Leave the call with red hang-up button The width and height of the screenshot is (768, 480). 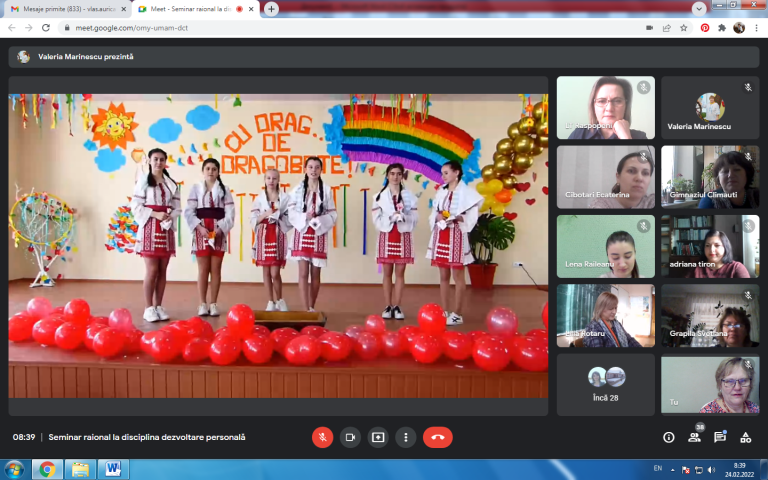(438, 437)
